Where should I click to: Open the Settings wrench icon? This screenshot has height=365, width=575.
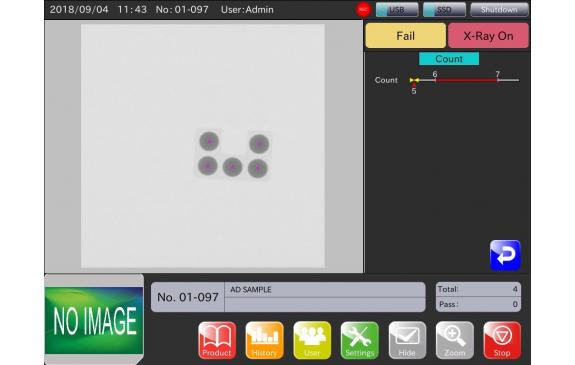click(359, 340)
